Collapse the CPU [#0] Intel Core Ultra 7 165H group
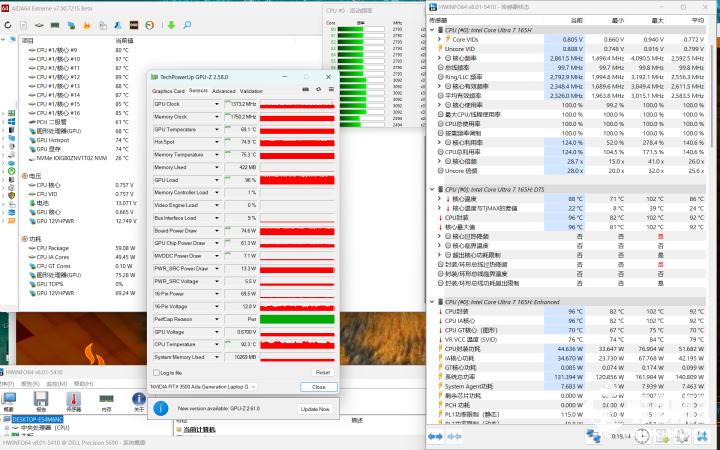The image size is (720, 450). pos(432,30)
